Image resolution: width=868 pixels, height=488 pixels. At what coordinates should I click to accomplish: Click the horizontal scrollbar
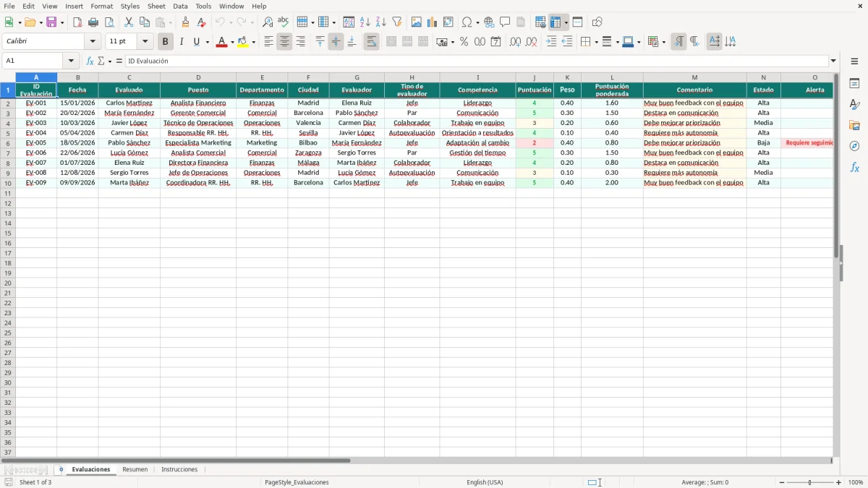coord(176,461)
